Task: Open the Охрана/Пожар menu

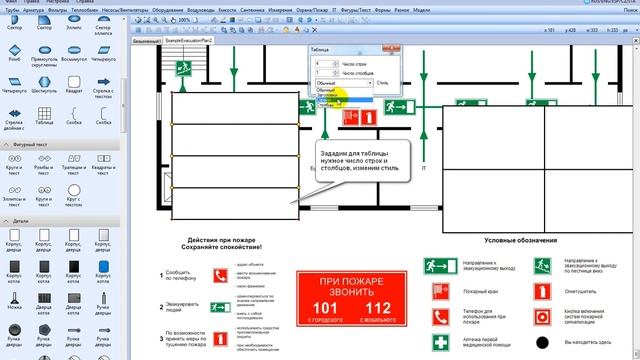Action: 312,10
